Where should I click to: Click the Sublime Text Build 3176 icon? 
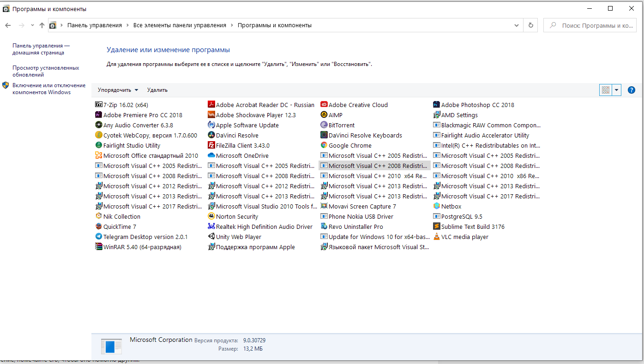[x=436, y=227]
